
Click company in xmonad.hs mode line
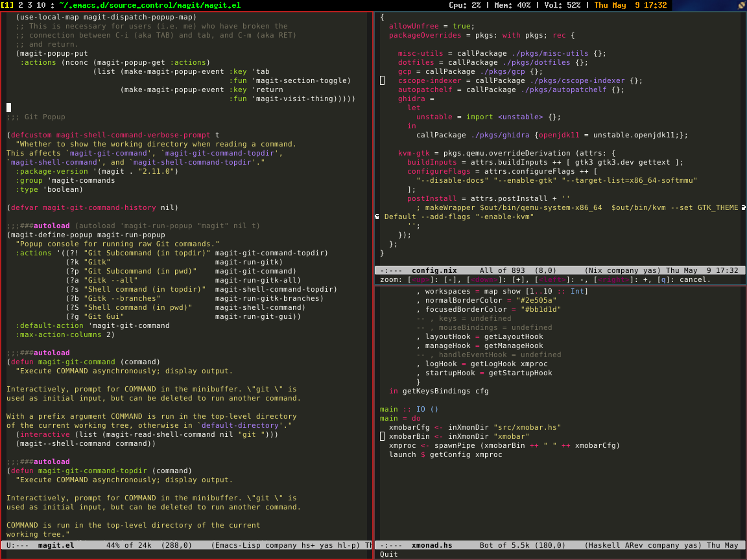point(663,545)
